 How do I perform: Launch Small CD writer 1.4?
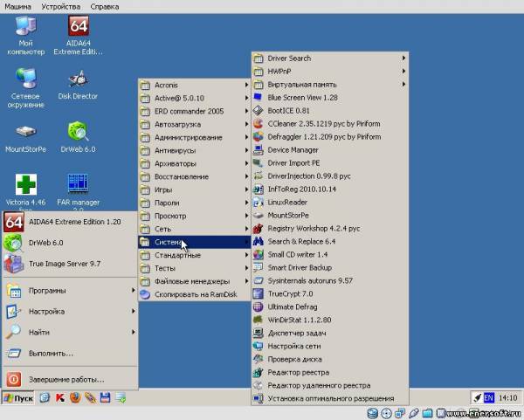[330, 255]
